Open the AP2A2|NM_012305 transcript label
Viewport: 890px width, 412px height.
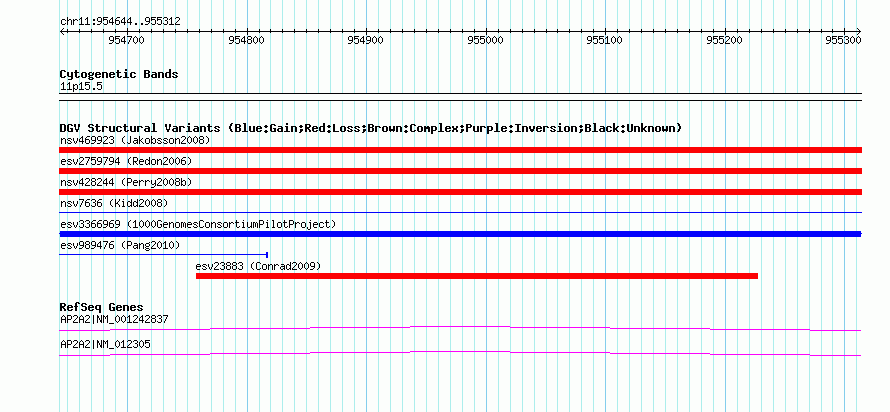coord(105,344)
